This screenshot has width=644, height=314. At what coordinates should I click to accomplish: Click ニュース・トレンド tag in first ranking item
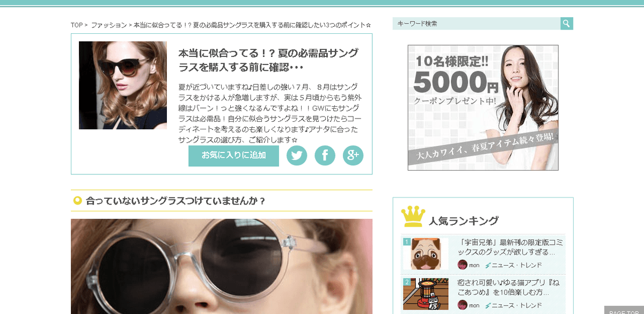[514, 265]
